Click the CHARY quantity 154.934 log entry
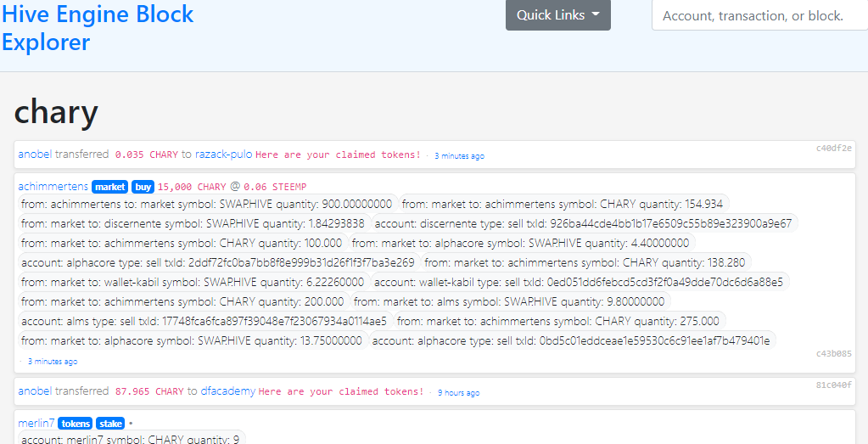 [564, 205]
